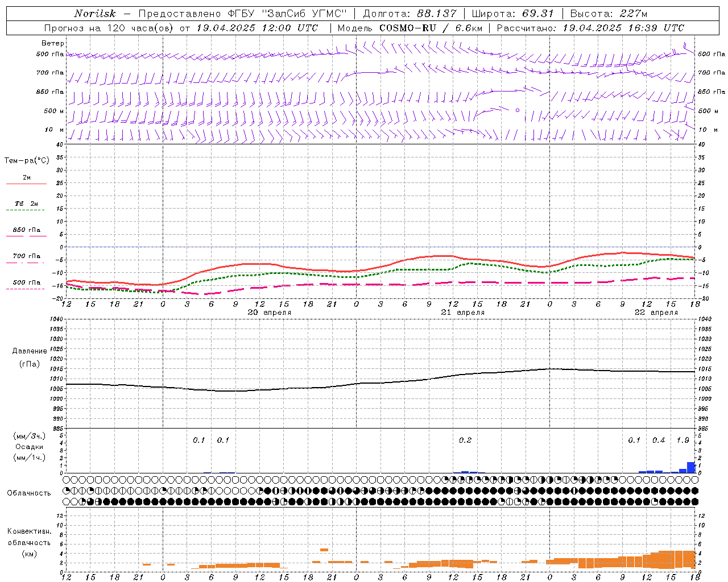Click the "(км)" unit below convective cloudiness
This screenshot has width=728, height=582.
[29, 554]
